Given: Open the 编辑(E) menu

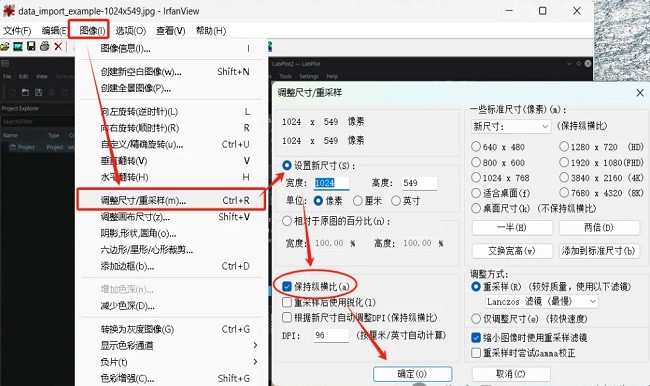Looking at the screenshot, I should click(x=54, y=31).
